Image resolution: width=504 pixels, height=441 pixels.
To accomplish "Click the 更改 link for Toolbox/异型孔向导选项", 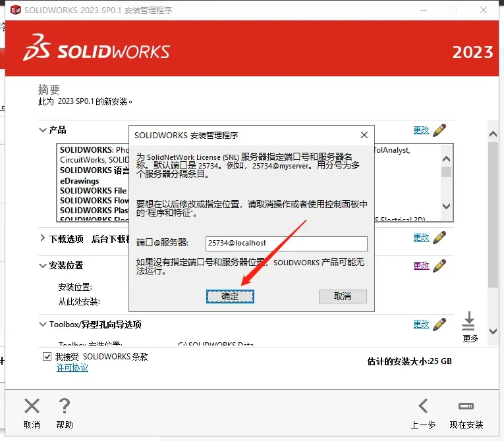I will click(x=421, y=324).
